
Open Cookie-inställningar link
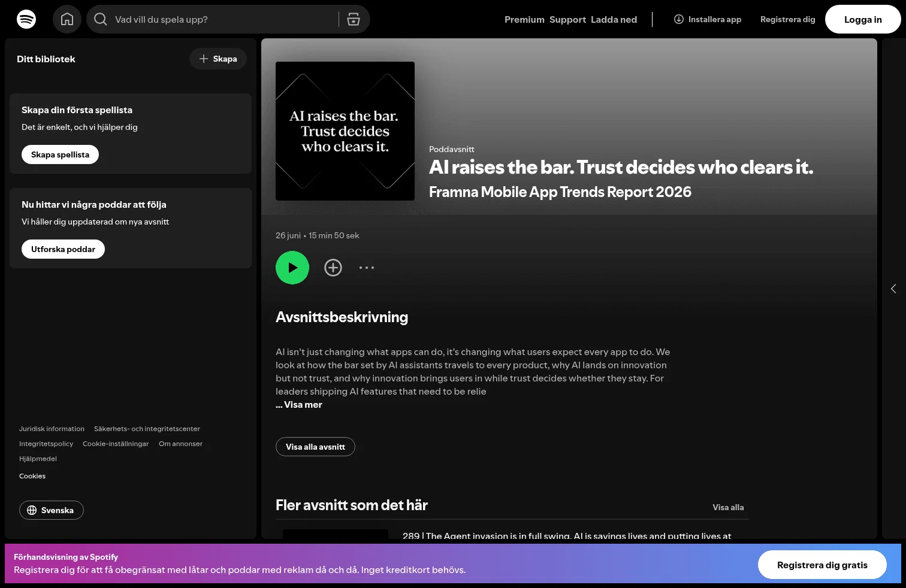[x=116, y=444]
